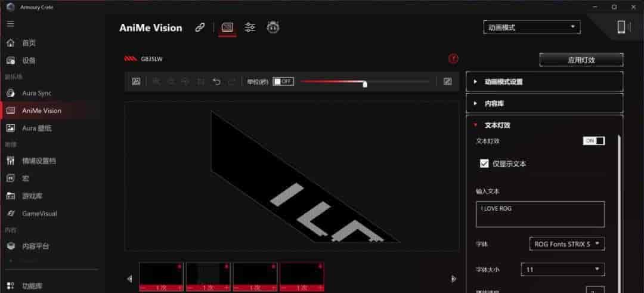Delete the red-highlighted frame via its X
Image resolution: width=644 pixels, height=293 pixels.
(x=321, y=266)
